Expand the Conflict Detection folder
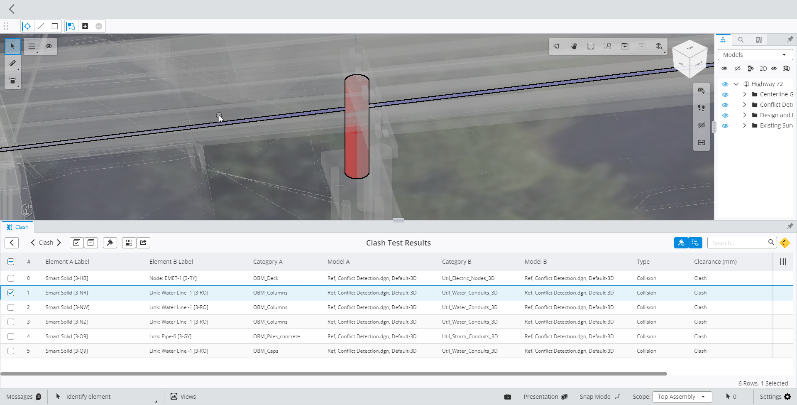This screenshot has height=405, width=797. [745, 105]
